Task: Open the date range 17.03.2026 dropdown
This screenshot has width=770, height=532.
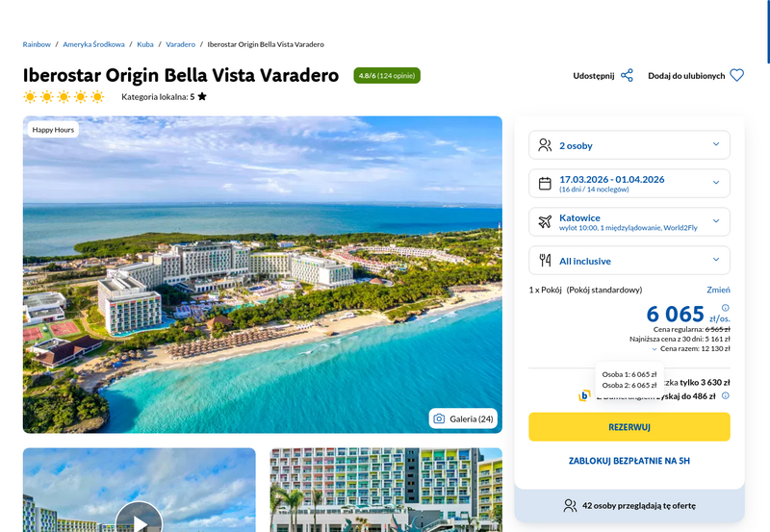Action: point(629,184)
